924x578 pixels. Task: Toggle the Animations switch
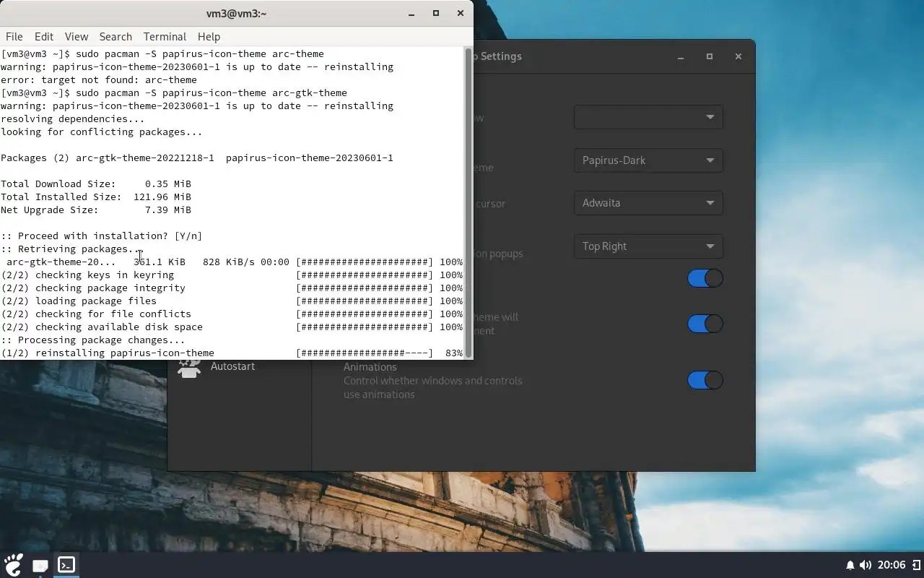coord(705,380)
